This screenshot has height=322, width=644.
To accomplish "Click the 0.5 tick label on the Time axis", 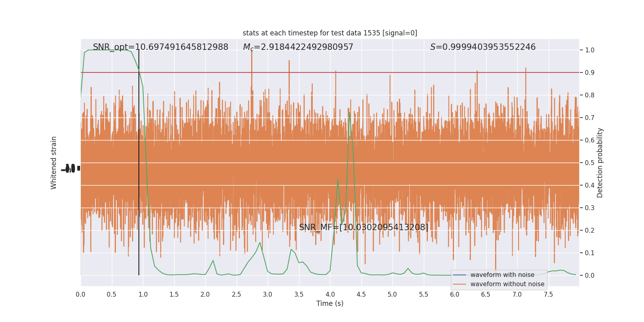I will 111,295.
